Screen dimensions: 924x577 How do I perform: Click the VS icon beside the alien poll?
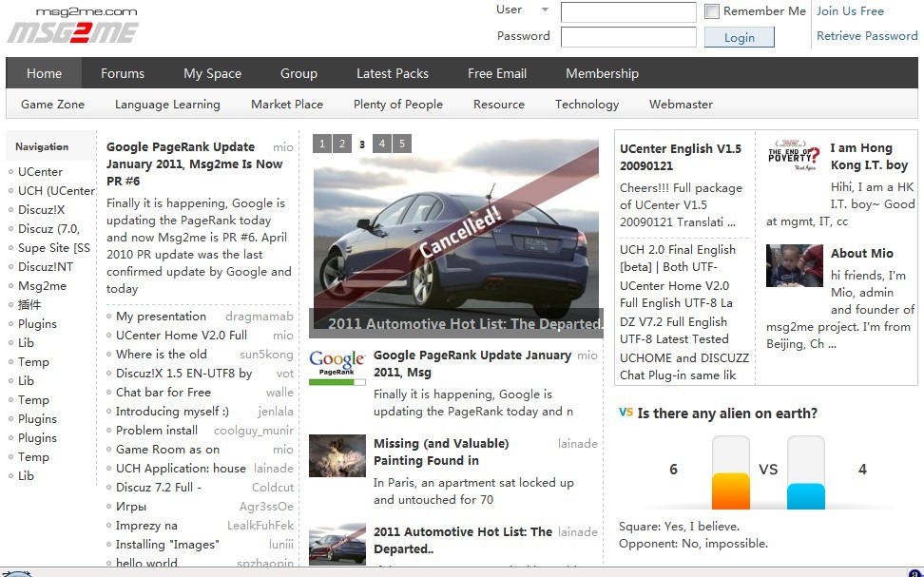coord(626,412)
